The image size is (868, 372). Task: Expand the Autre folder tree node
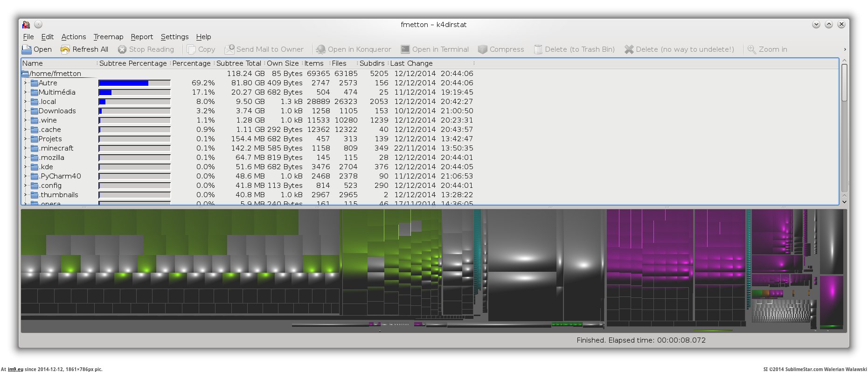(x=26, y=83)
